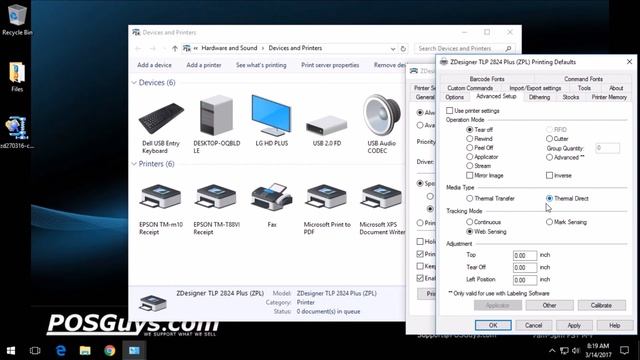Select Web Sensing tracking mode
The height and width of the screenshot is (360, 640).
click(469, 231)
